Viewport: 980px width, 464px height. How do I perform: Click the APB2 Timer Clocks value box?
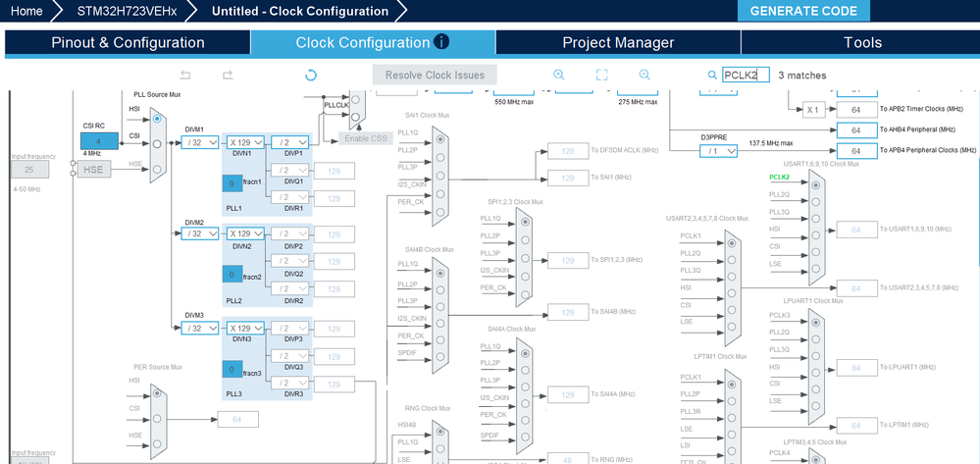point(856,110)
